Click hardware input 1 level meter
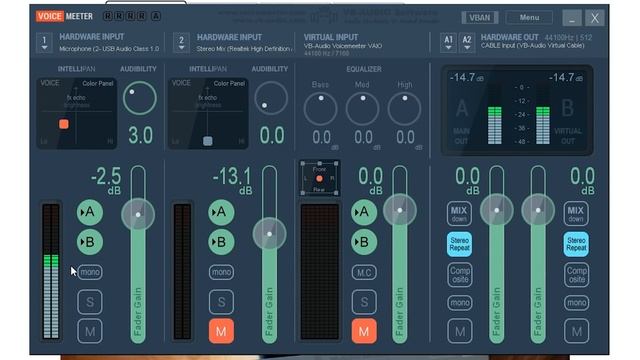 51,271
